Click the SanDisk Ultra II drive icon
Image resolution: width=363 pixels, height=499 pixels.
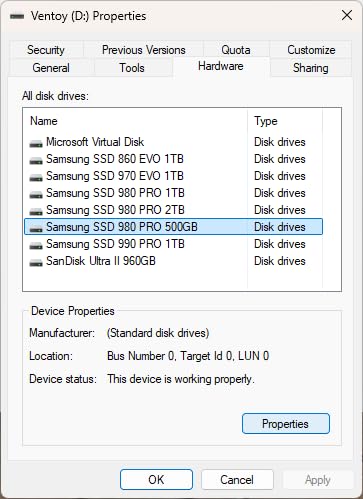pos(36,262)
